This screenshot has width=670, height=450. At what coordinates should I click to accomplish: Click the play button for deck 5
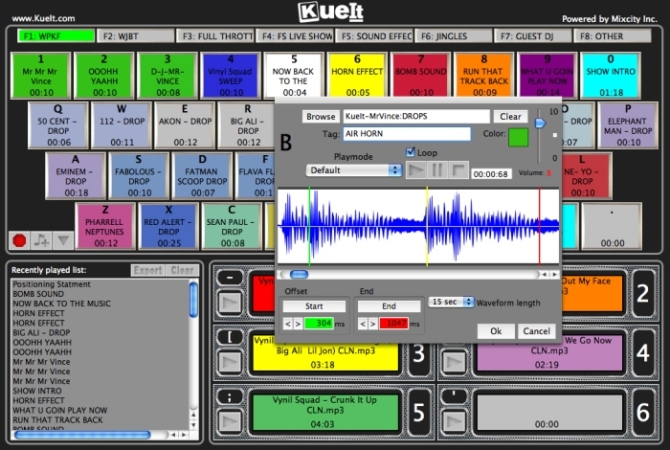click(x=230, y=421)
